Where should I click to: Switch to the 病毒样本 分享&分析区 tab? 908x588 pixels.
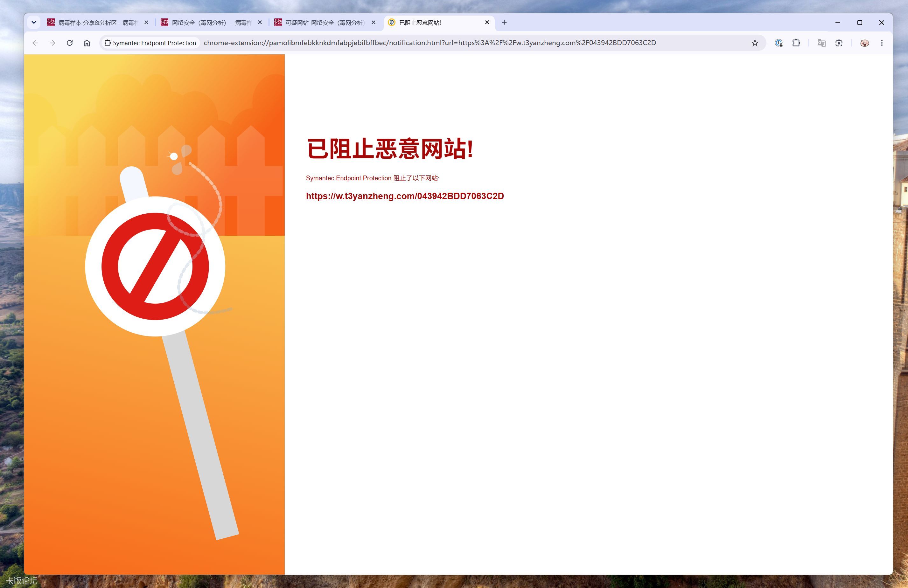click(97, 23)
